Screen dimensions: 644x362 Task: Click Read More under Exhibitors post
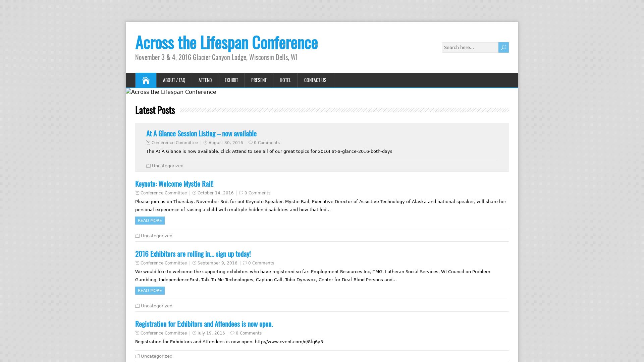(150, 291)
